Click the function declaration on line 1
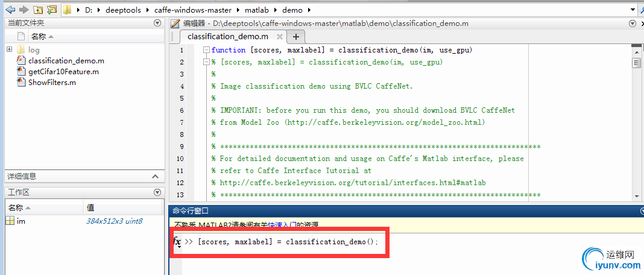 tap(342, 50)
